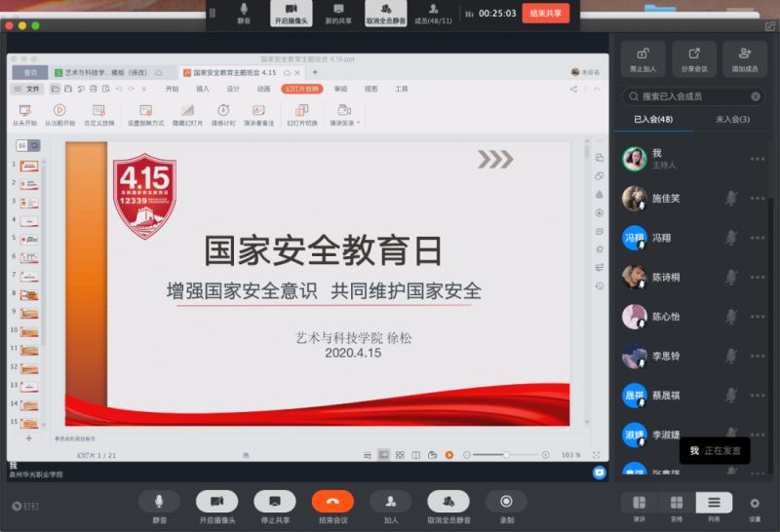Select slide 5 thumbnail in the slide panel
This screenshot has width=780, height=532.
coord(29,240)
